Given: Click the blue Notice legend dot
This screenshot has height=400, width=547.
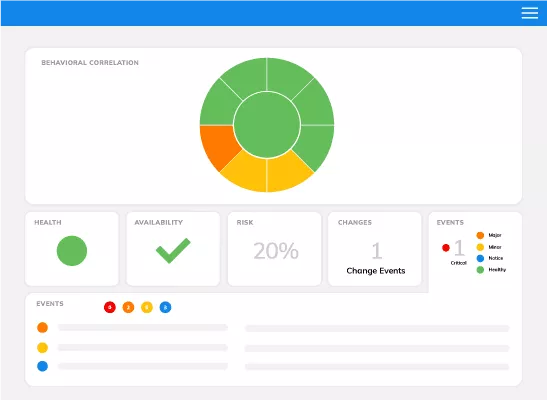Looking at the screenshot, I should click(480, 258).
